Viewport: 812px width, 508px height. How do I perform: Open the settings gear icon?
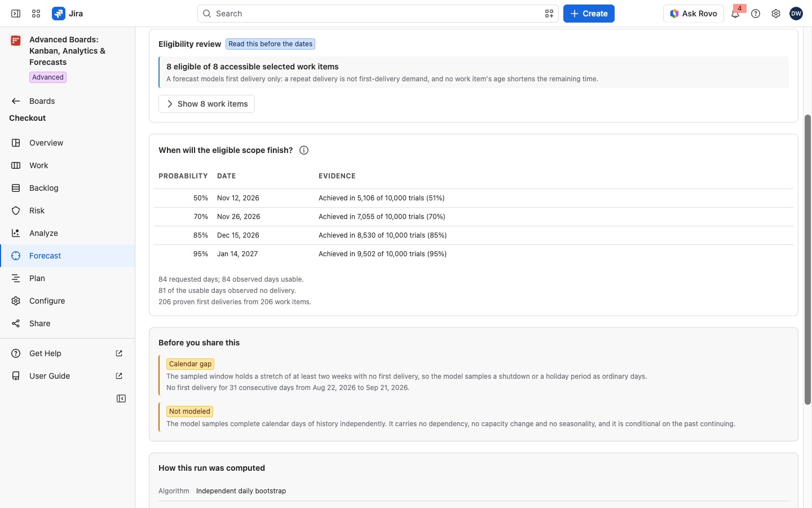[x=776, y=14]
